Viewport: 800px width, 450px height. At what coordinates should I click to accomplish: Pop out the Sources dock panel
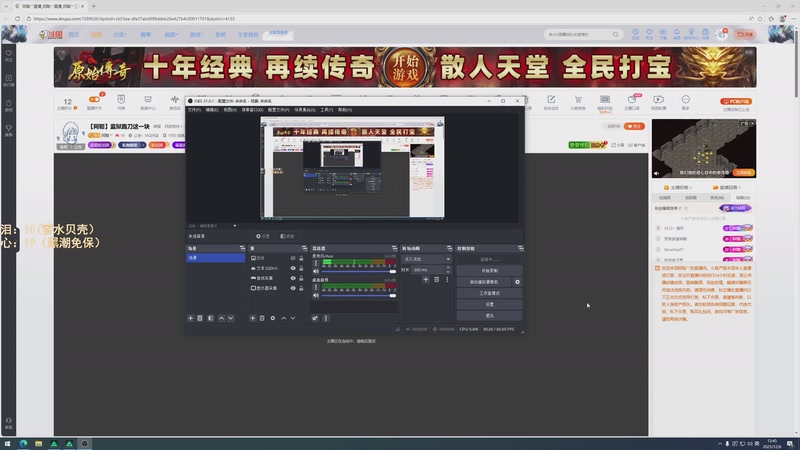pyautogui.click(x=304, y=248)
